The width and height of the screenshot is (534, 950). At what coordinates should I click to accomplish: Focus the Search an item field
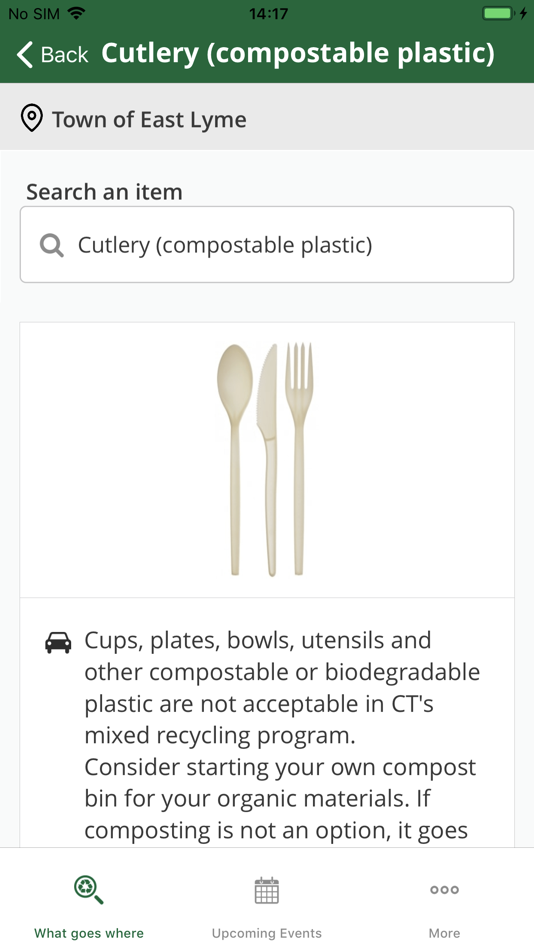267,245
